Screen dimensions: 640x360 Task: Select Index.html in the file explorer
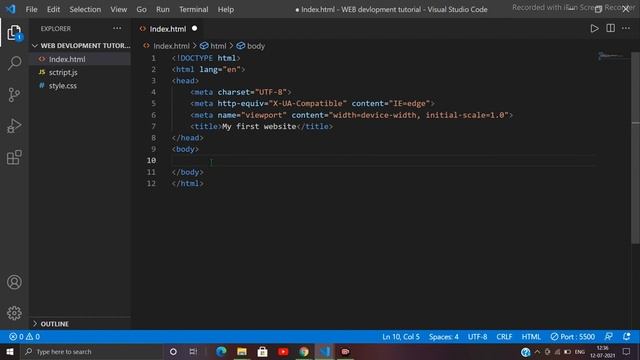[x=81, y=59]
